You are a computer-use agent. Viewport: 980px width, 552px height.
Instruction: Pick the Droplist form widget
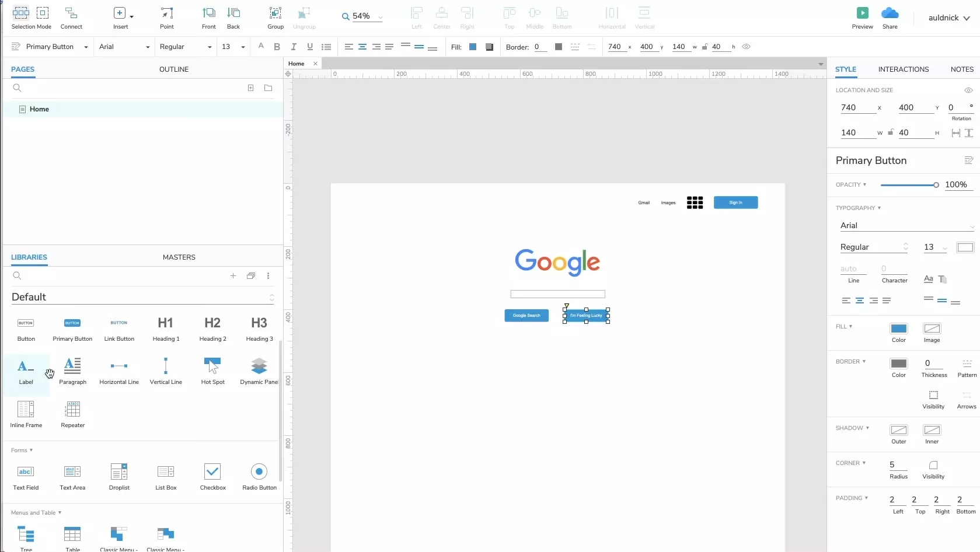click(x=119, y=477)
